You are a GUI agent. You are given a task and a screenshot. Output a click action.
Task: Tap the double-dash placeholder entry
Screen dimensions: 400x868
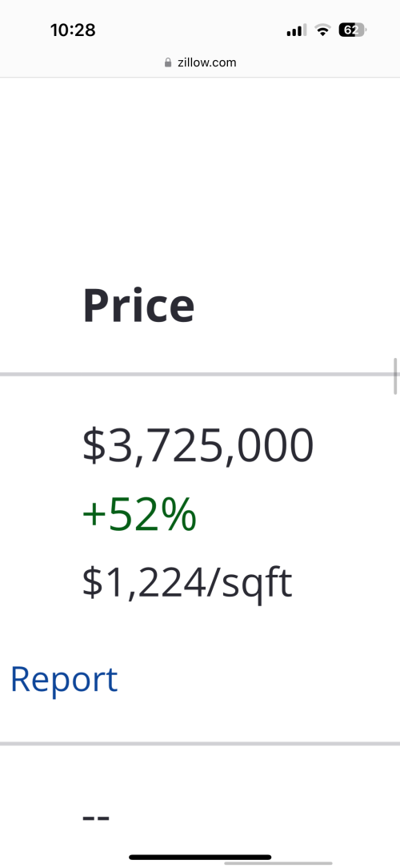pos(96,817)
